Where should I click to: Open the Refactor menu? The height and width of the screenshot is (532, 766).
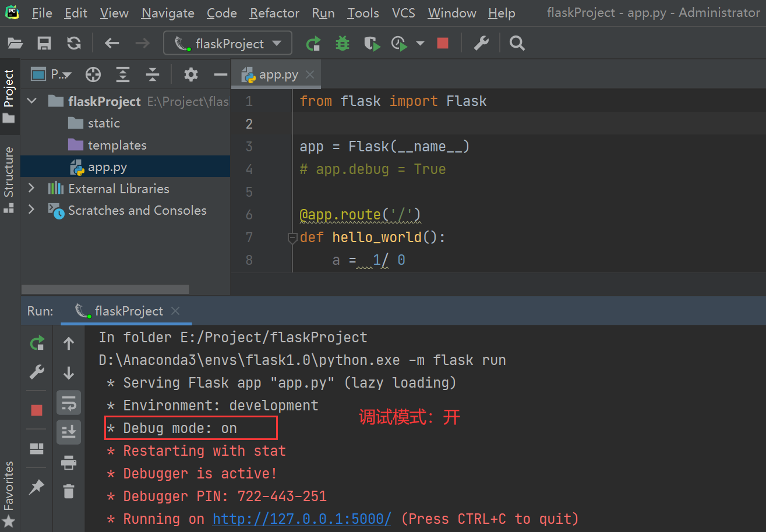274,13
